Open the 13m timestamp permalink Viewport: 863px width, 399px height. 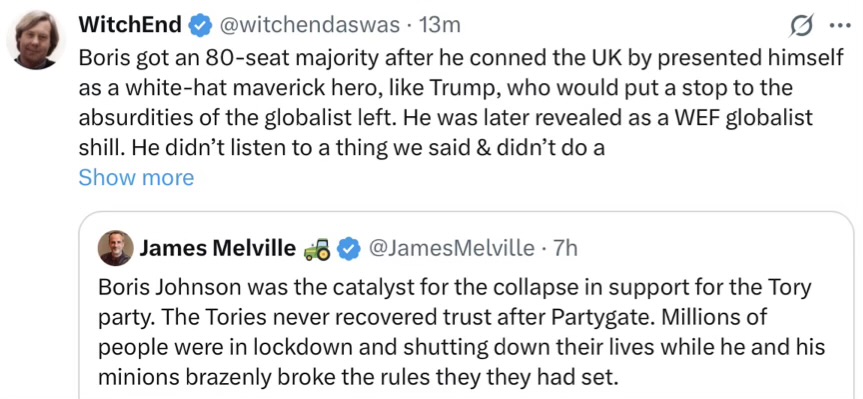tap(439, 25)
